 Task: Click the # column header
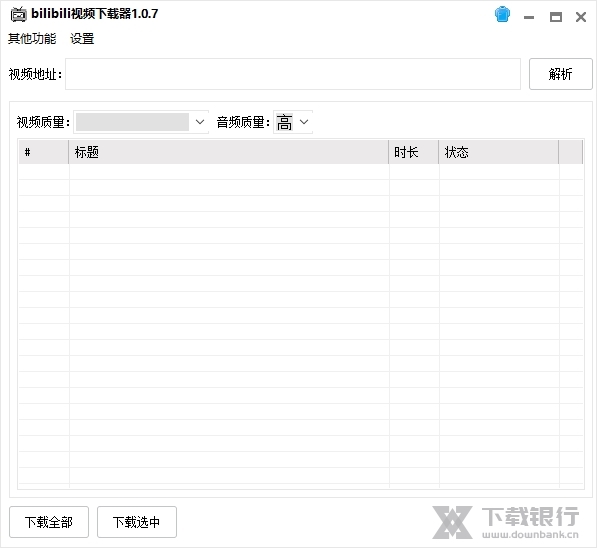(x=43, y=152)
